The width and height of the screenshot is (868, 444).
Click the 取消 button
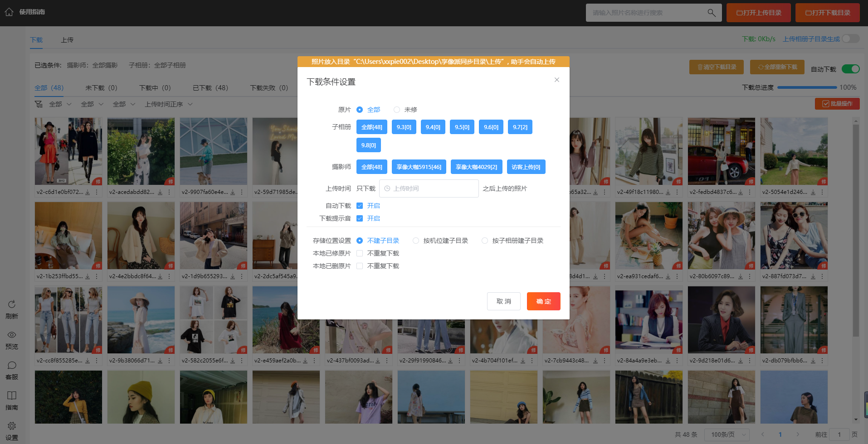(x=504, y=301)
